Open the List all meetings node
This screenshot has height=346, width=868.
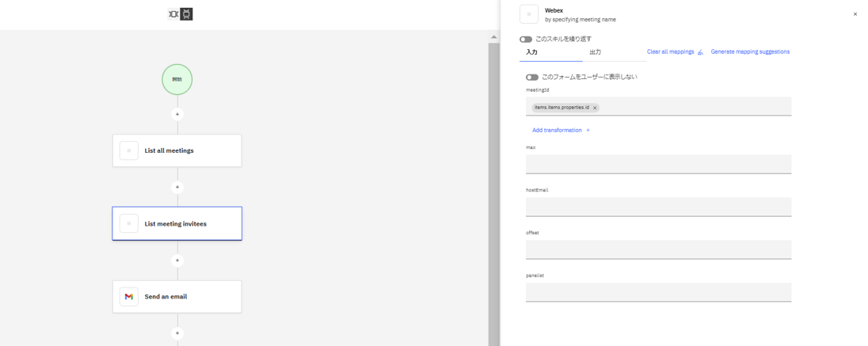pyautogui.click(x=177, y=150)
